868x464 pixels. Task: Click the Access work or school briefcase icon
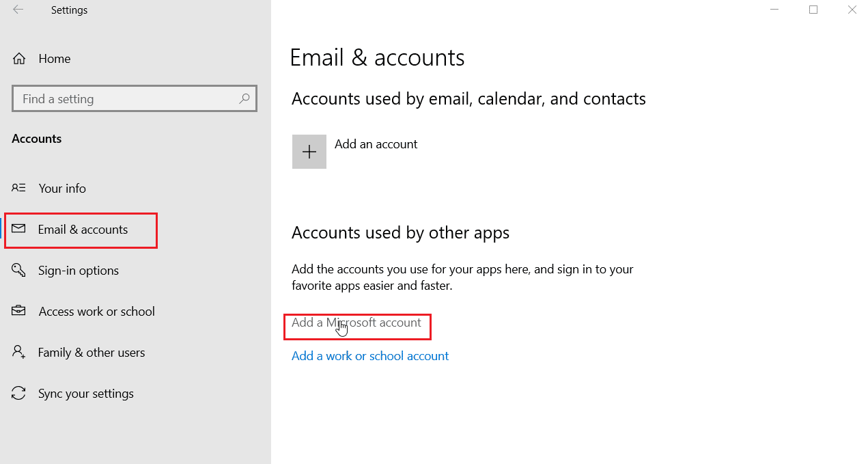(18, 311)
